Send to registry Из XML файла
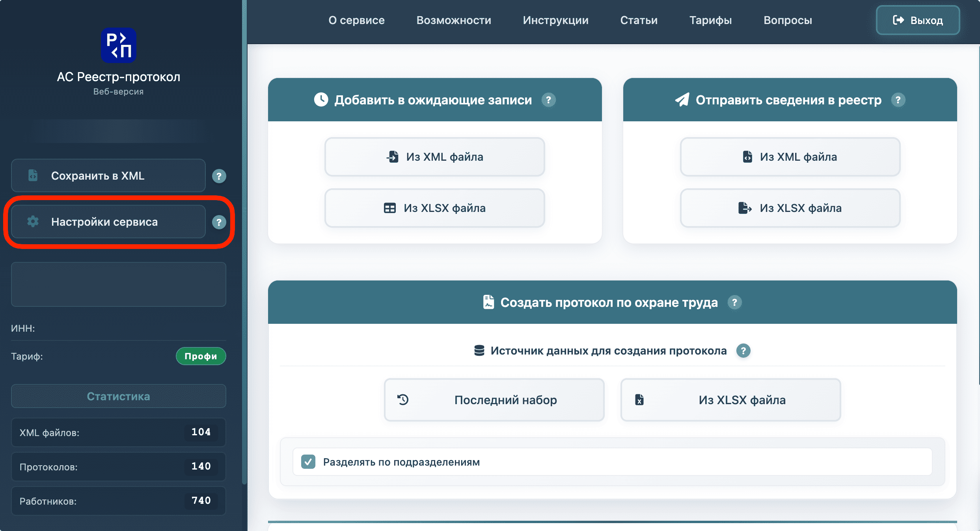 [790, 157]
